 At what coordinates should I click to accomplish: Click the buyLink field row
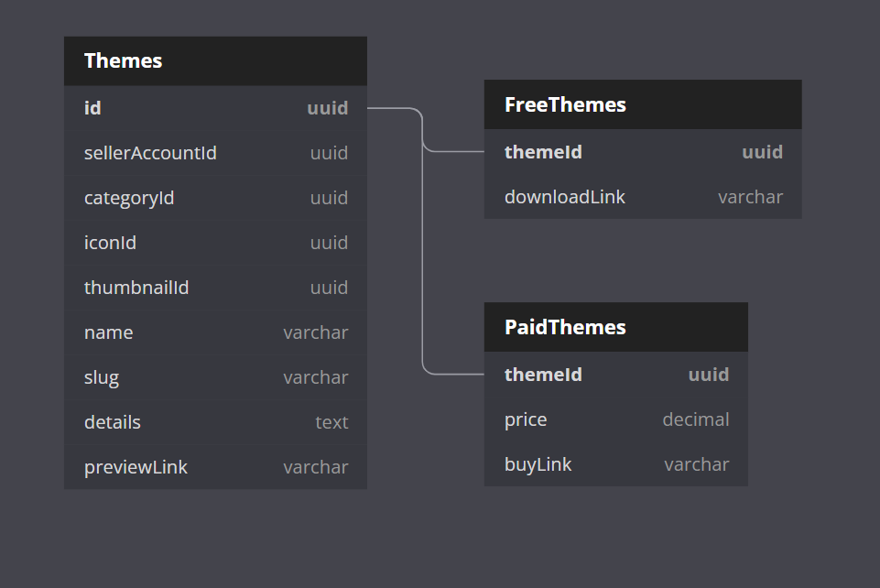615,464
